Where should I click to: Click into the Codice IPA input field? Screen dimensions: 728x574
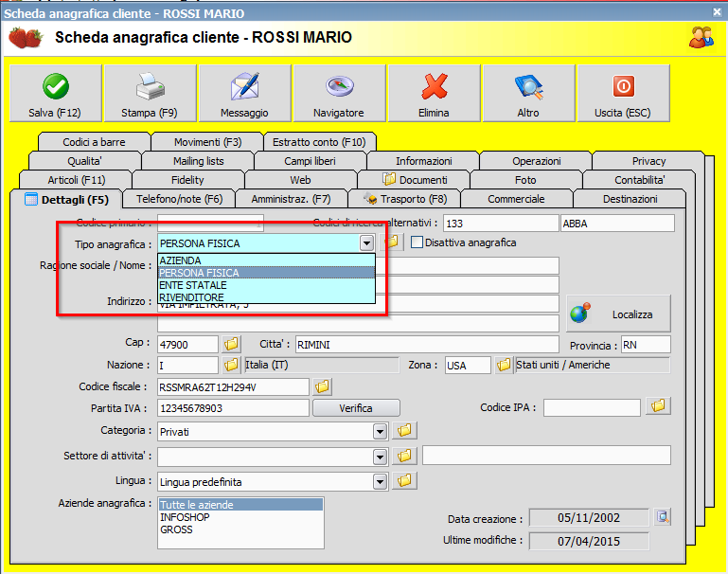(592, 407)
